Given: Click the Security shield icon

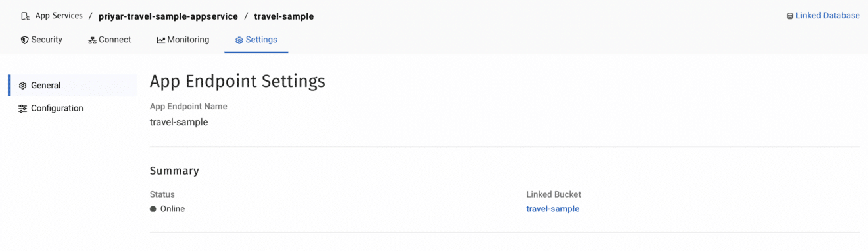Looking at the screenshot, I should (24, 40).
